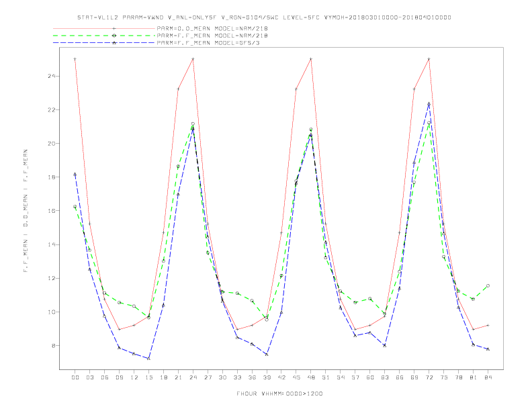Click blue GFS triangle peak at hour 72
Viewport: 532px width, 411px height.
click(429, 104)
